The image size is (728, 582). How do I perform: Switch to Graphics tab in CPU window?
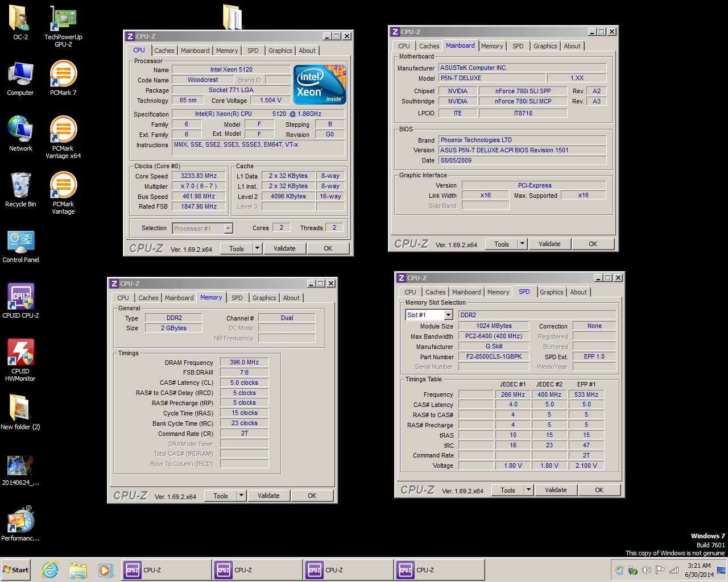[280, 51]
